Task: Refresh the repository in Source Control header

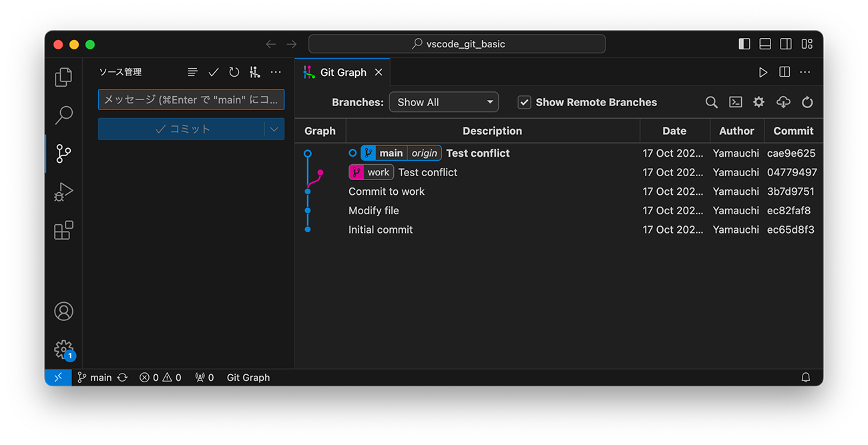Action: [234, 71]
